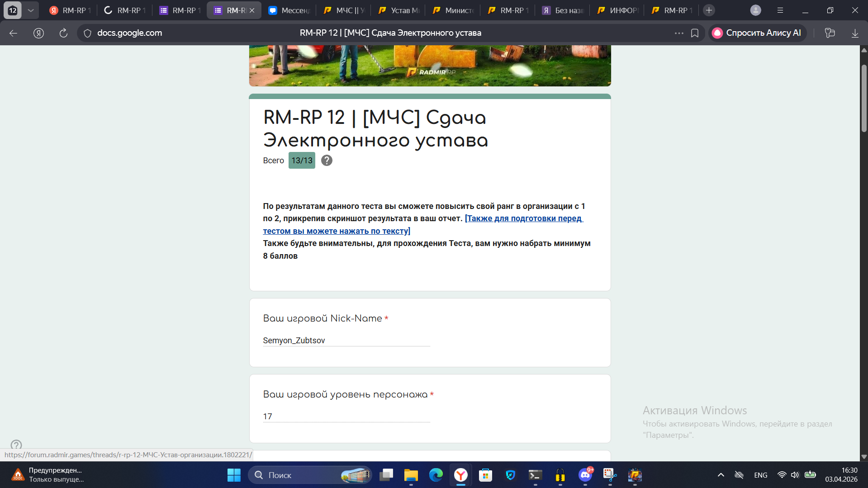The height and width of the screenshot is (488, 868).
Task: Open the page options three-dot menu
Action: (679, 33)
